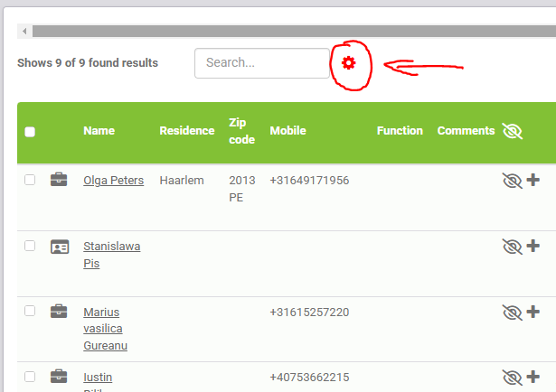Click the red gear settings icon
Screen dimensions: 556x392
[x=349, y=63]
